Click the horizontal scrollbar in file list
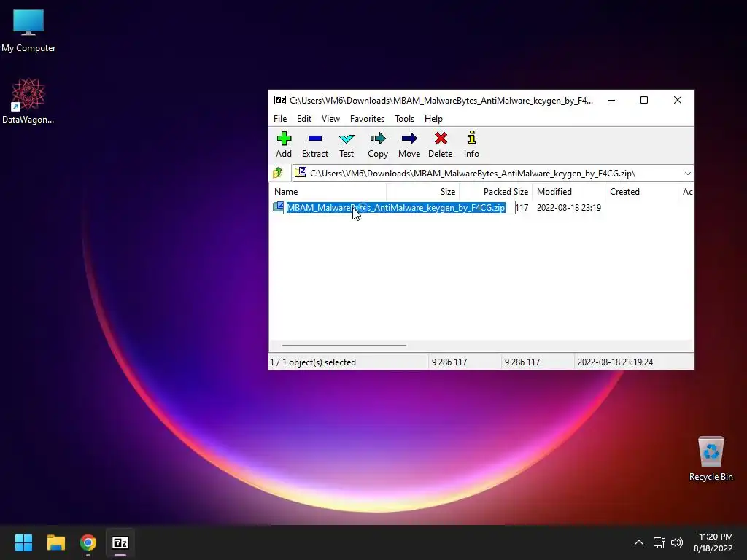Viewport: 747px width, 560px height. pos(344,345)
